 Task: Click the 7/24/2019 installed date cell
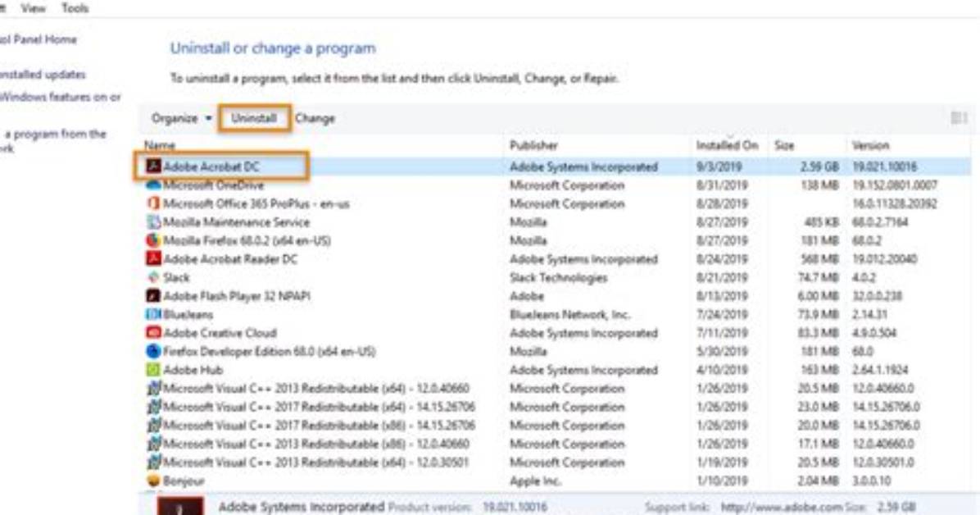[x=722, y=314]
